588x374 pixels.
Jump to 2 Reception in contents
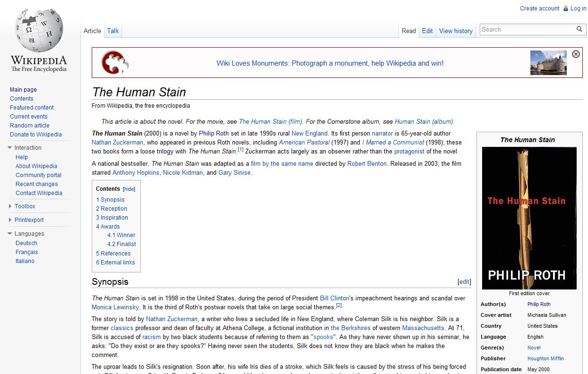(112, 209)
